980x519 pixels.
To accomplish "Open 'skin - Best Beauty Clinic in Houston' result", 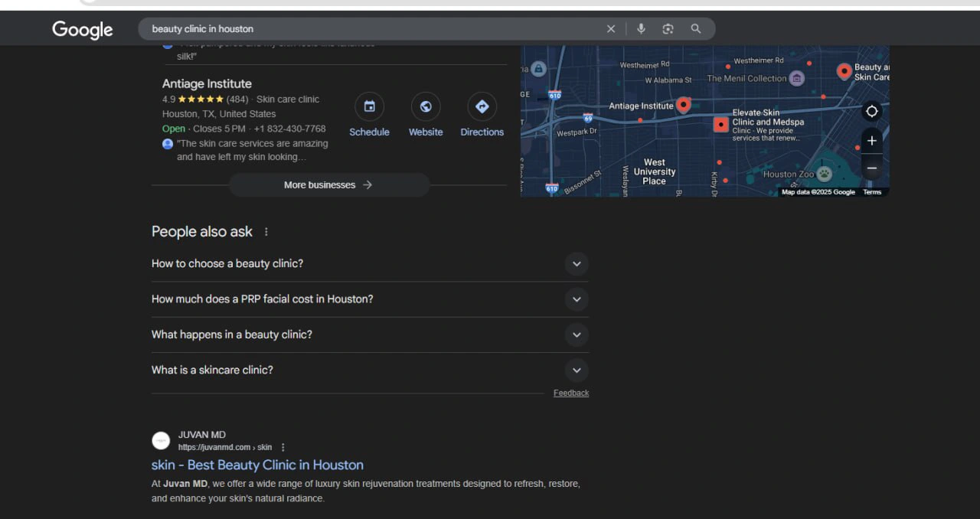I will [257, 465].
